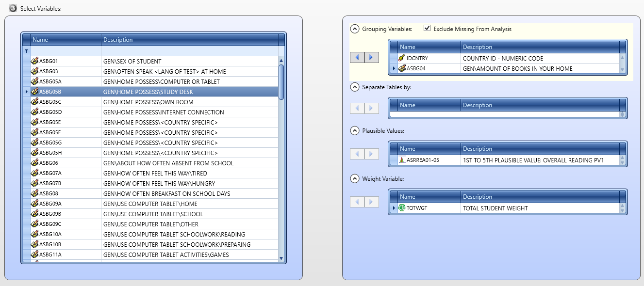Collapse the Grouping Variables section
Image resolution: width=644 pixels, height=286 pixels.
coord(355,29)
